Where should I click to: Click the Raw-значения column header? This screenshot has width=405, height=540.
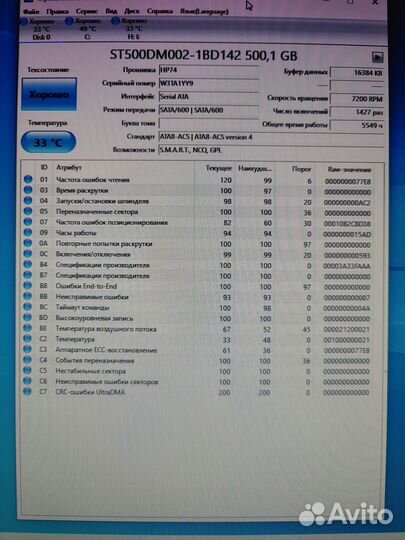click(x=349, y=170)
